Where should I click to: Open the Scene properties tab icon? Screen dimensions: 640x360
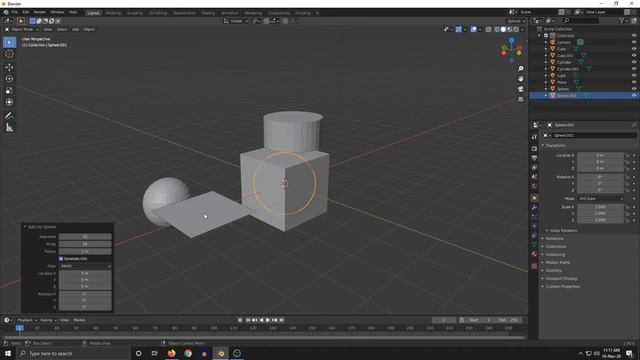(x=534, y=177)
